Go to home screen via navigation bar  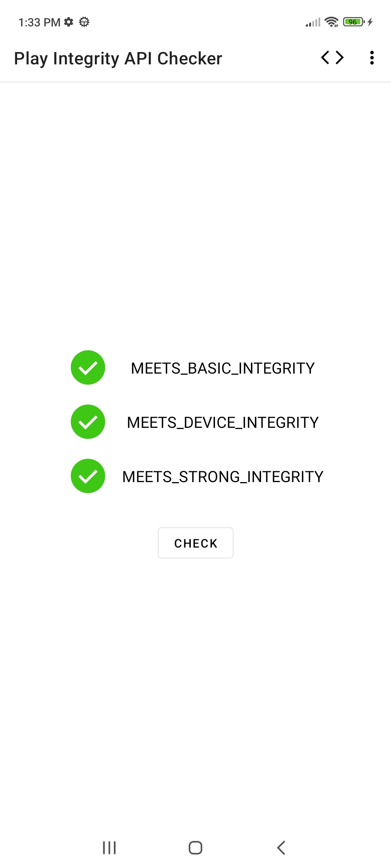tap(195, 847)
